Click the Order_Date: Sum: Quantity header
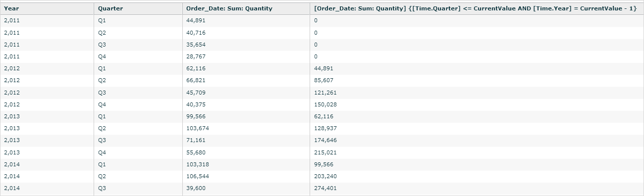This screenshot has width=644, height=196. point(246,8)
